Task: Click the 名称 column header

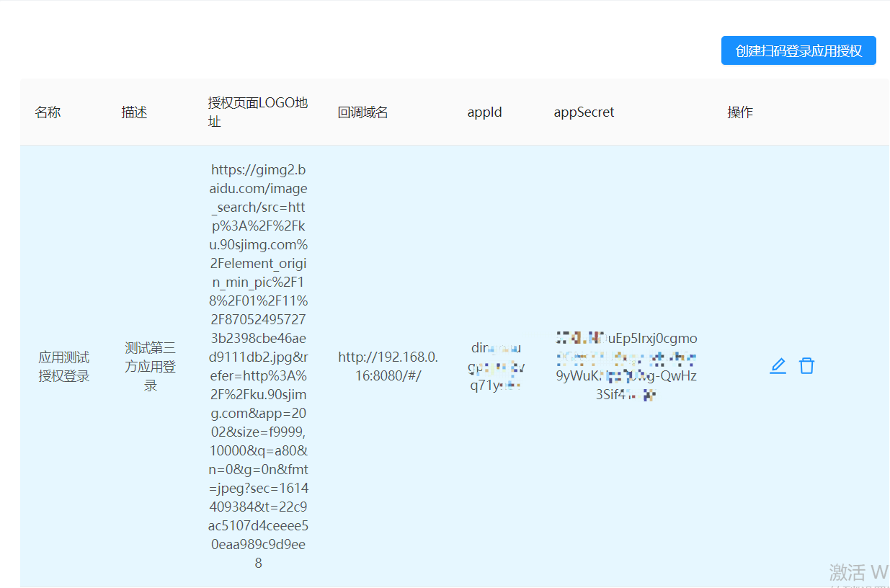Action: (x=48, y=112)
